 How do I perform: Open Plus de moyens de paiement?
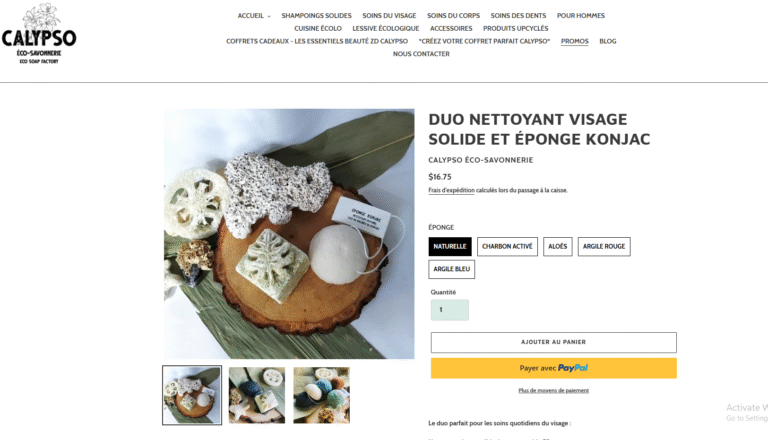pyautogui.click(x=553, y=391)
